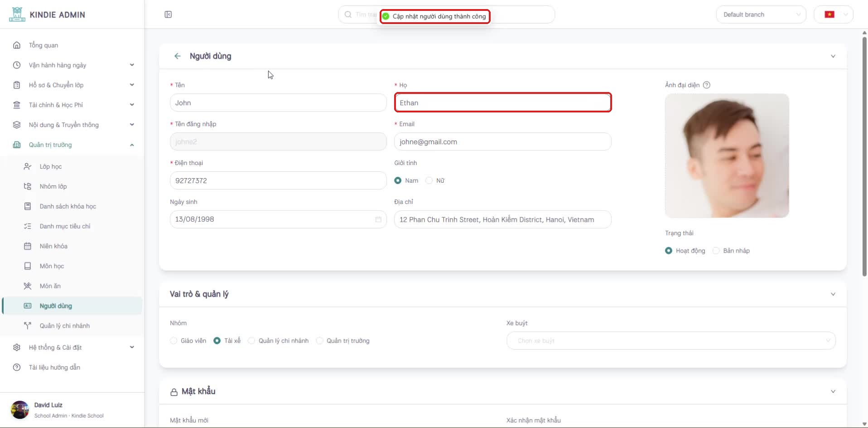Collapse the Mật khẩu section chevron
The height and width of the screenshot is (428, 868).
[x=833, y=391]
